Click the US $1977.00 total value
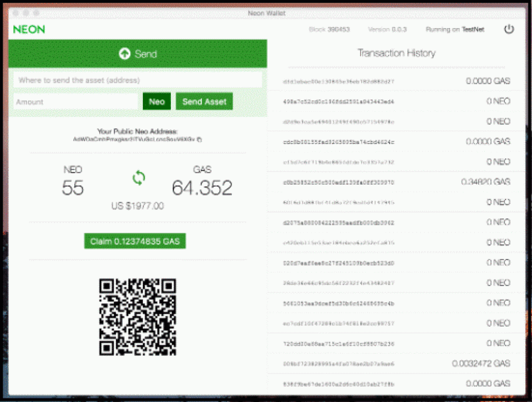The width and height of the screenshot is (532, 402). coord(137,206)
